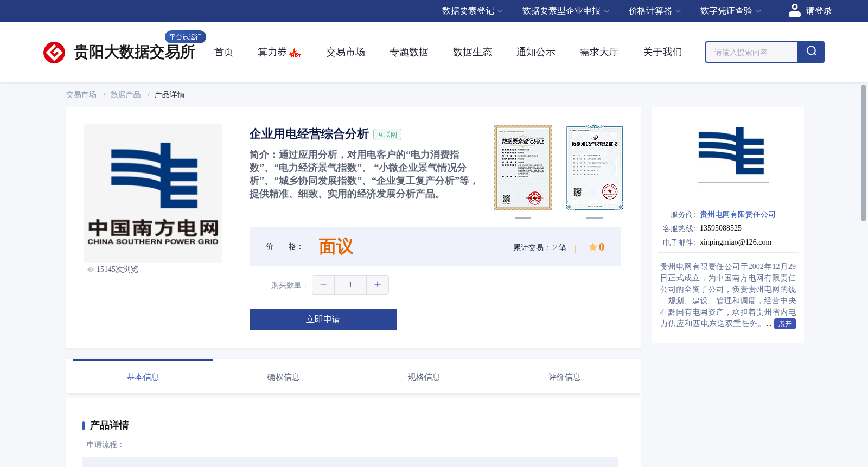Image resolution: width=868 pixels, height=467 pixels.
Task: Open the 数据生态 navigation item
Action: (473, 52)
